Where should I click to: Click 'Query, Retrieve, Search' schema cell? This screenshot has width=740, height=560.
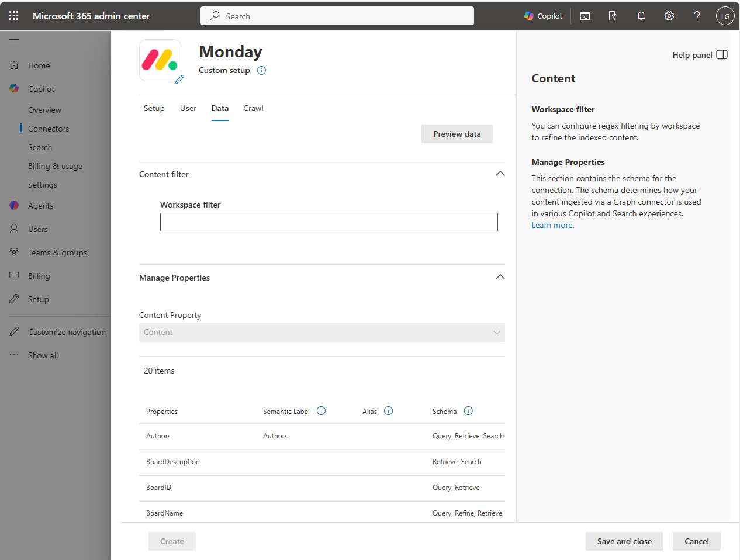(x=468, y=436)
